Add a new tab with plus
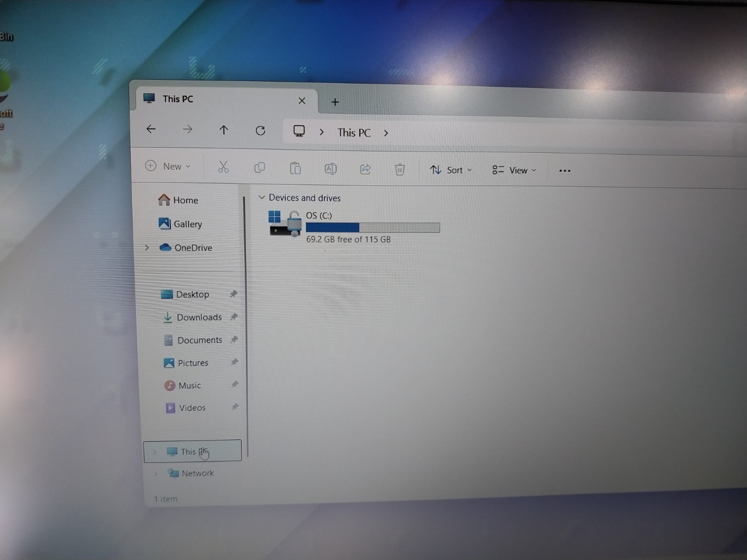Image resolution: width=747 pixels, height=560 pixels. click(335, 102)
